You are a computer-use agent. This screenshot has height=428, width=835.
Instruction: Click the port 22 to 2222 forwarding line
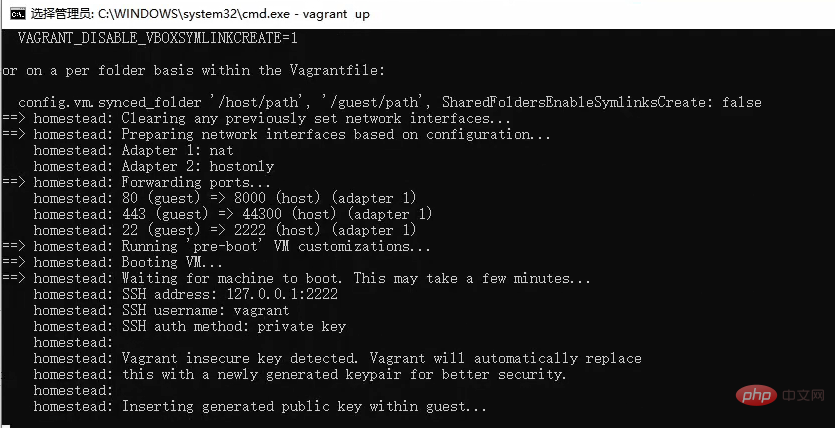coord(225,230)
